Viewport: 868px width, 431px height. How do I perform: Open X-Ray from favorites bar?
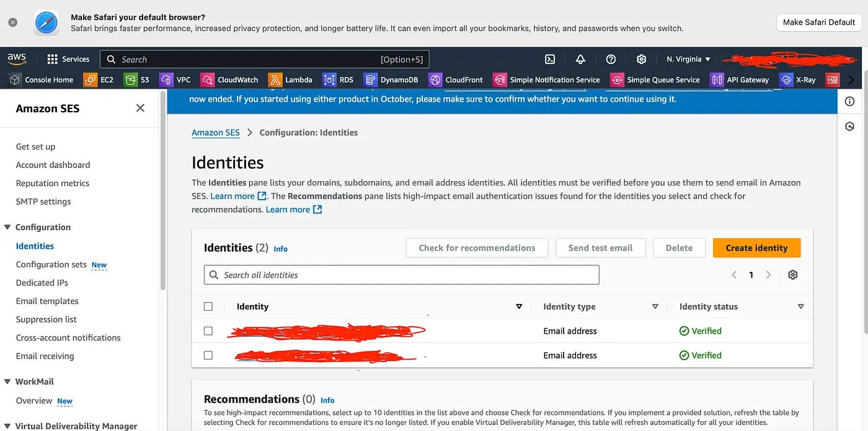pos(798,79)
